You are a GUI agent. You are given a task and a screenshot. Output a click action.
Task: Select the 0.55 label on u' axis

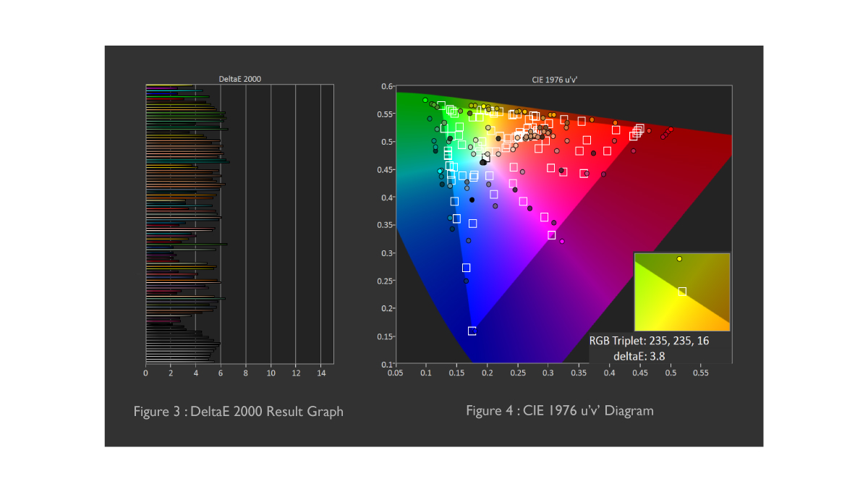[702, 373]
